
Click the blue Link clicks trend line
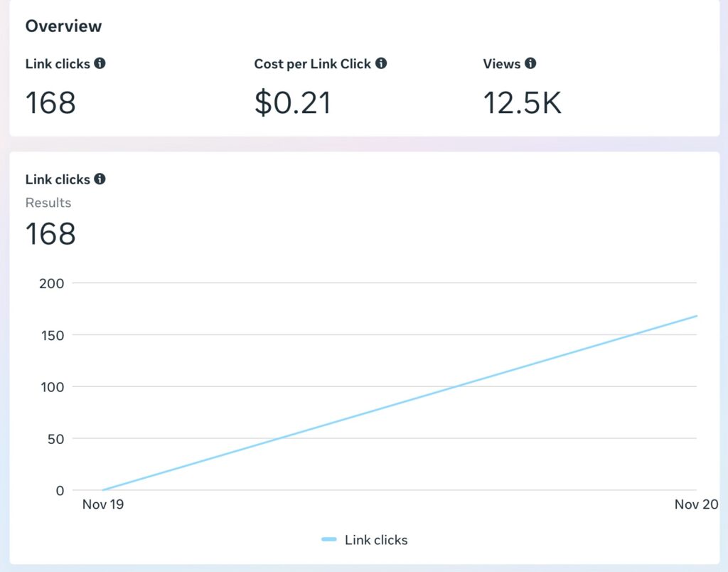[x=400, y=403]
